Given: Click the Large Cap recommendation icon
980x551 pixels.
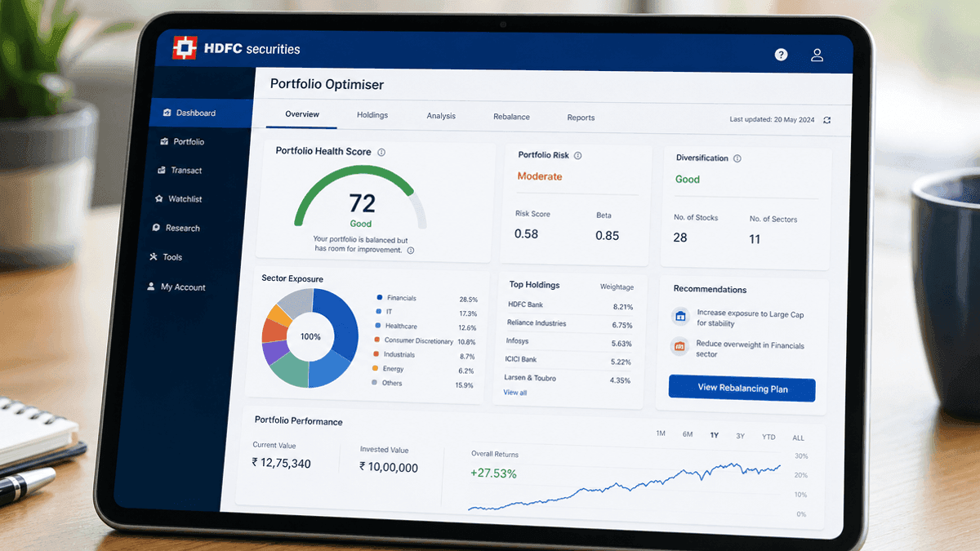Looking at the screenshot, I should [679, 317].
